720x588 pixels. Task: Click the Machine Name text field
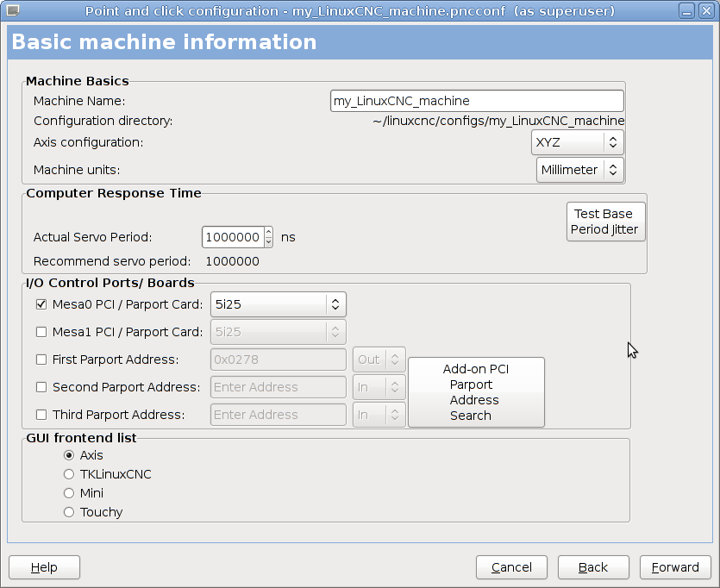(477, 101)
